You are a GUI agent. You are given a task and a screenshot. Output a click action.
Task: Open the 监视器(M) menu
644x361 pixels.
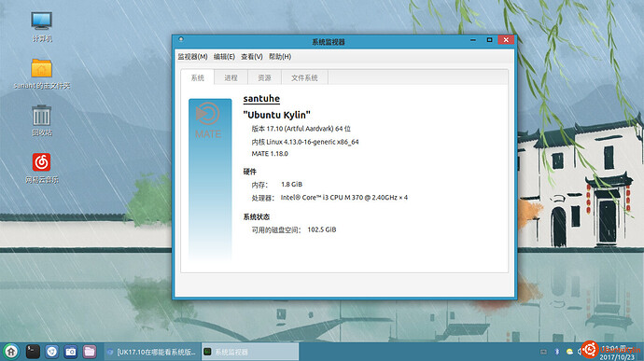click(192, 57)
